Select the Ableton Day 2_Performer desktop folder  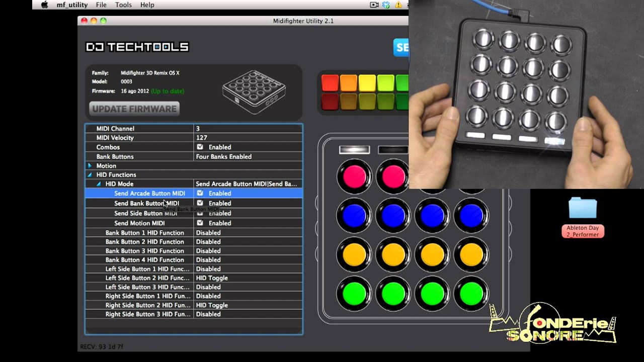tap(583, 218)
